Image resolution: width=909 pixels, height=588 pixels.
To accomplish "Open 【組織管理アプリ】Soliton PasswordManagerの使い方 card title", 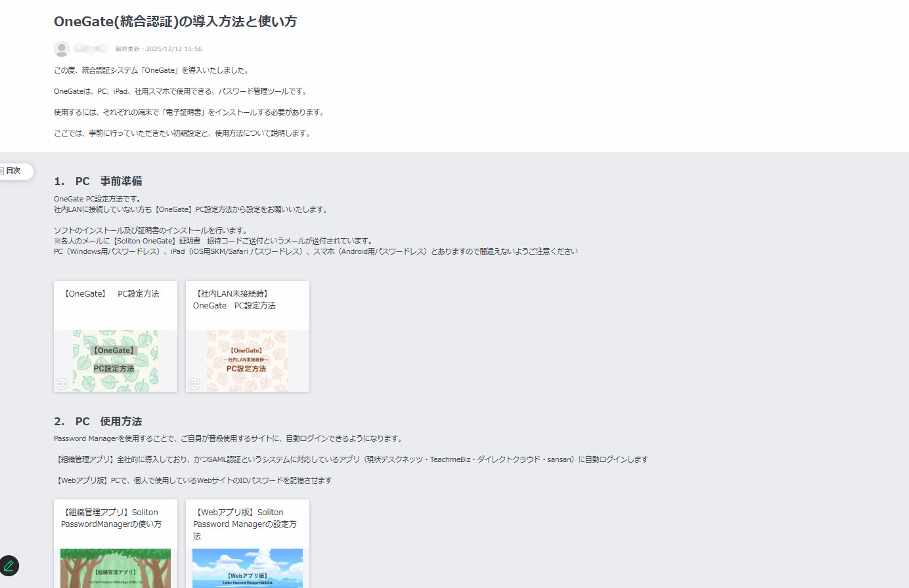I will click(111, 518).
